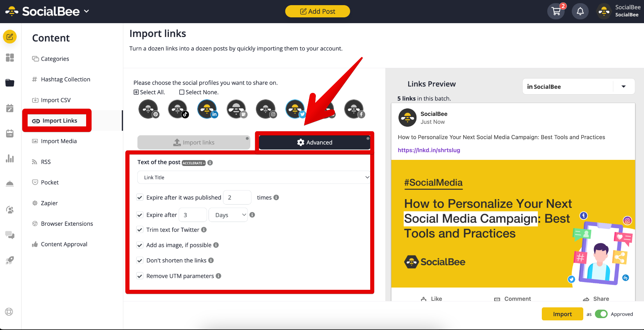
Task: Select the Google Business profile avatar
Action: 237,109
